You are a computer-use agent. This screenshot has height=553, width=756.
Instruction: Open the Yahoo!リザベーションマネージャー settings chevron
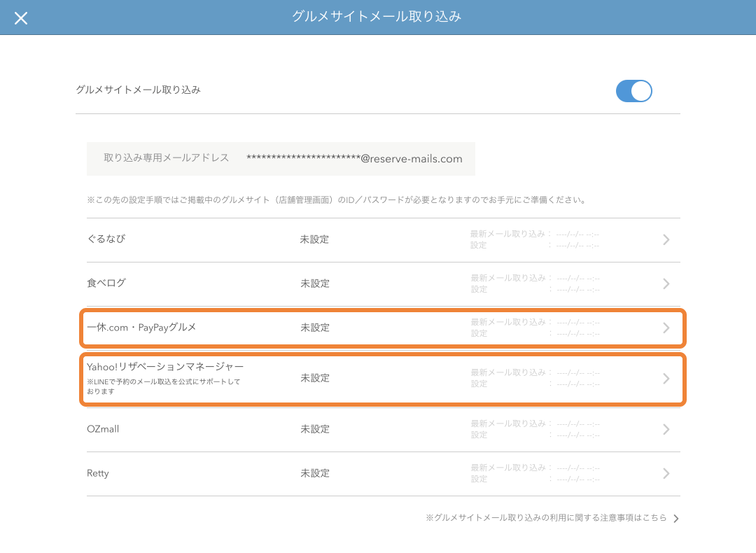[x=666, y=378]
